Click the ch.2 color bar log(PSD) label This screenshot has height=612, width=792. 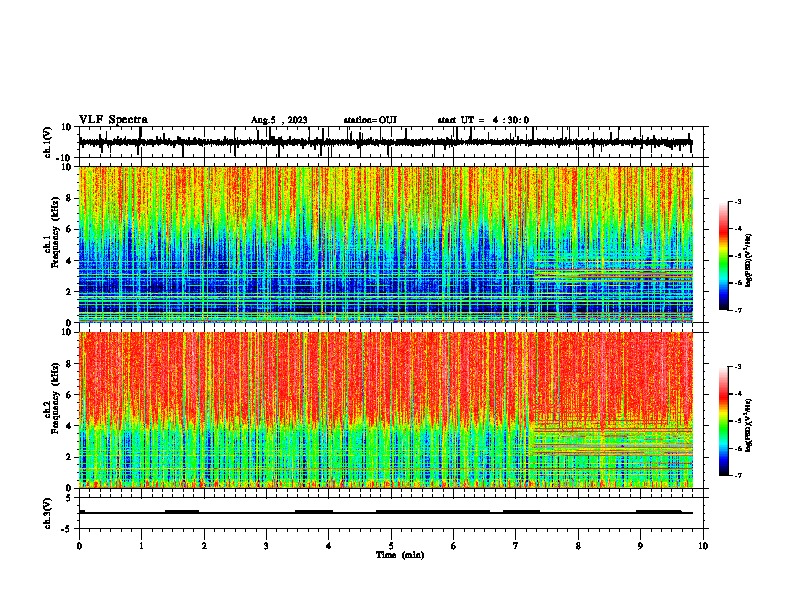[x=748, y=425]
